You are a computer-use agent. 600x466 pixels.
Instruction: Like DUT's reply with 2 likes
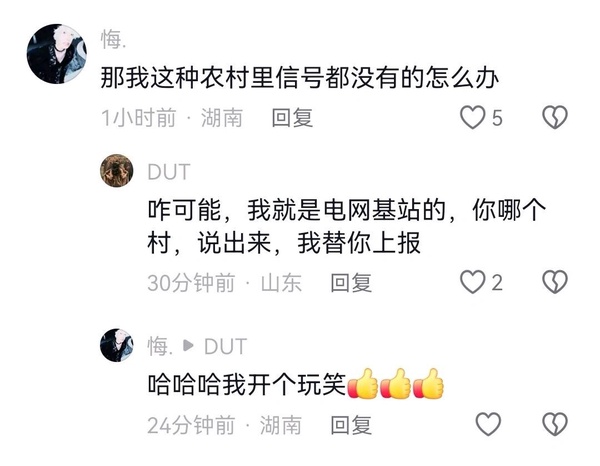click(472, 282)
